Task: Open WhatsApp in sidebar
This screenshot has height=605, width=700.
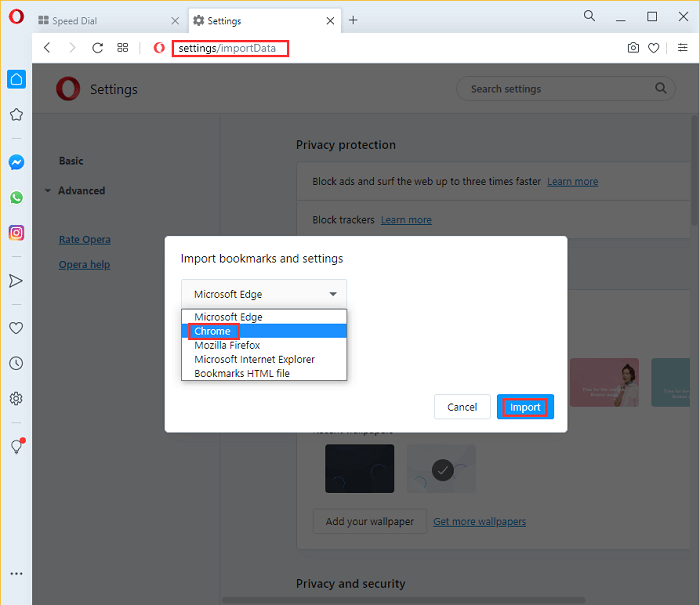Action: pos(16,197)
